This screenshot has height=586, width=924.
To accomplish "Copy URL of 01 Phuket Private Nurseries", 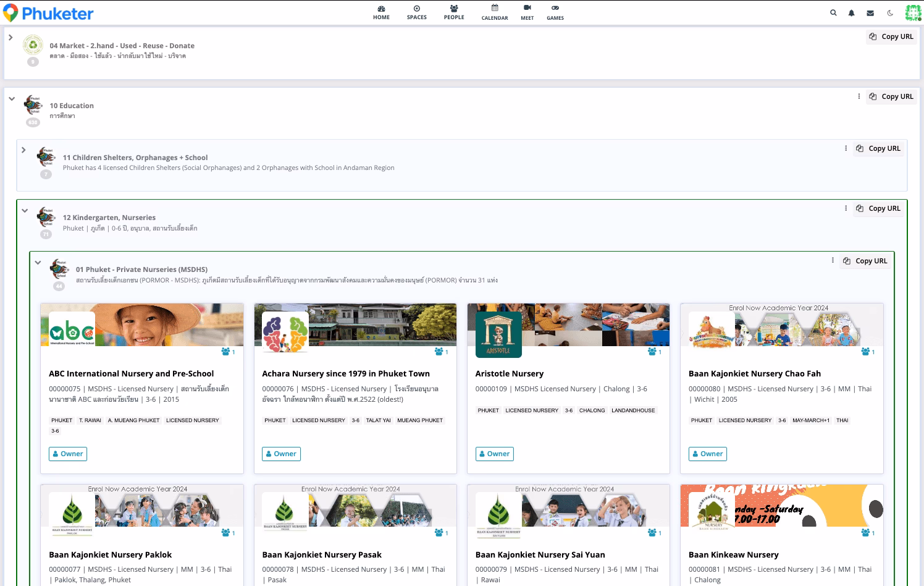I will [865, 261].
